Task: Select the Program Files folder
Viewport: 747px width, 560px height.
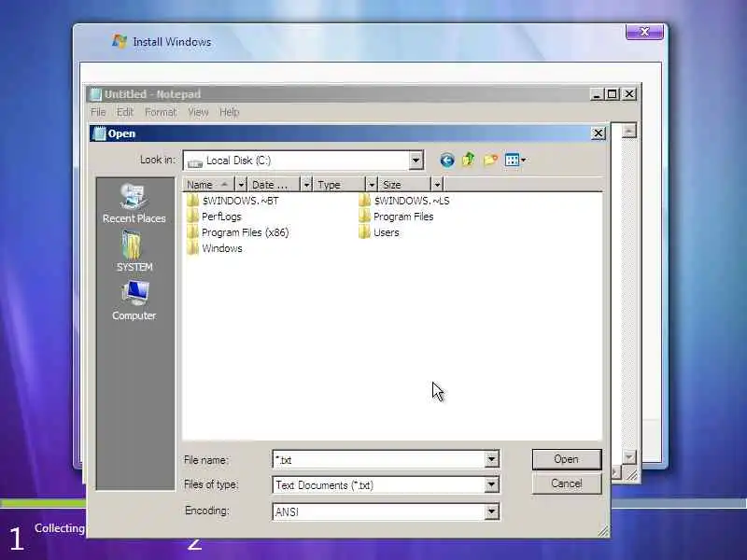Action: (x=396, y=217)
